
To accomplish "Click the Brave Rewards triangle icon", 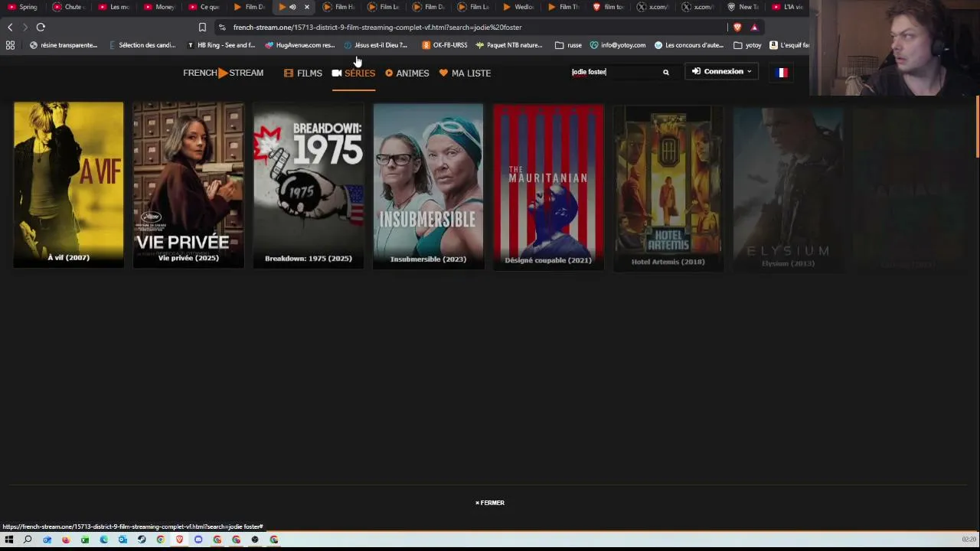I will coord(754,28).
